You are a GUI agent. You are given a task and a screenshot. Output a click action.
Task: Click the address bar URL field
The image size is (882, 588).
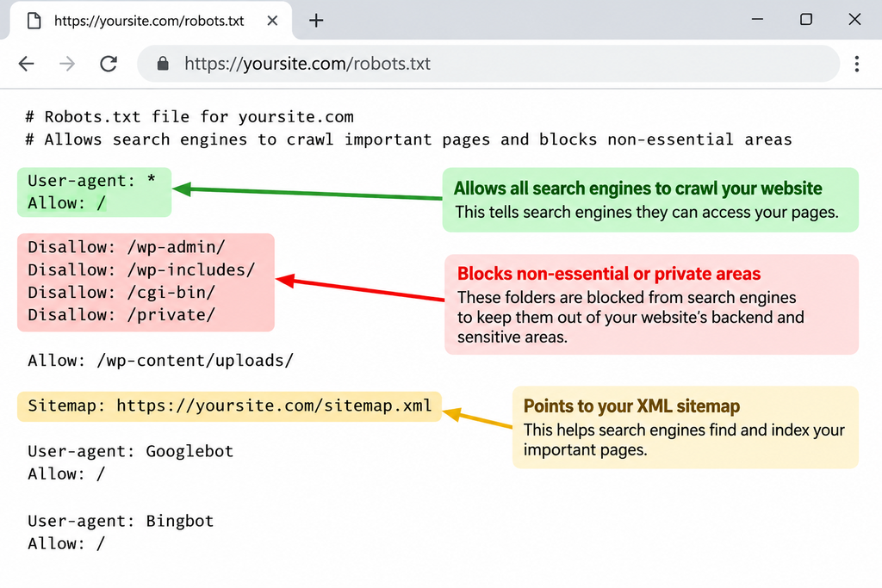[x=488, y=64]
